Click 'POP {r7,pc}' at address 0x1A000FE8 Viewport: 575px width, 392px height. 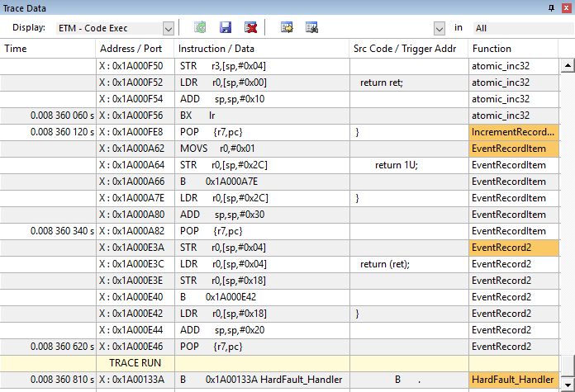[x=211, y=132]
